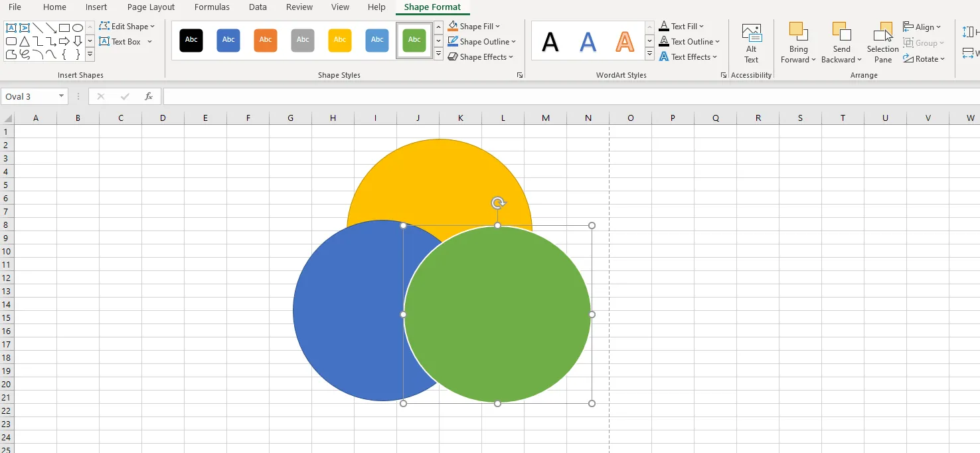Image resolution: width=980 pixels, height=453 pixels.
Task: Click the Insert Function fx icon
Action: [149, 96]
